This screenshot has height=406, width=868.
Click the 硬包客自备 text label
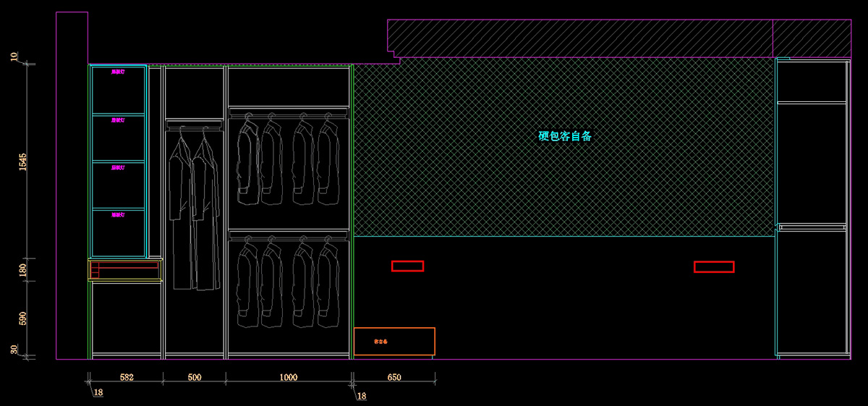565,136
